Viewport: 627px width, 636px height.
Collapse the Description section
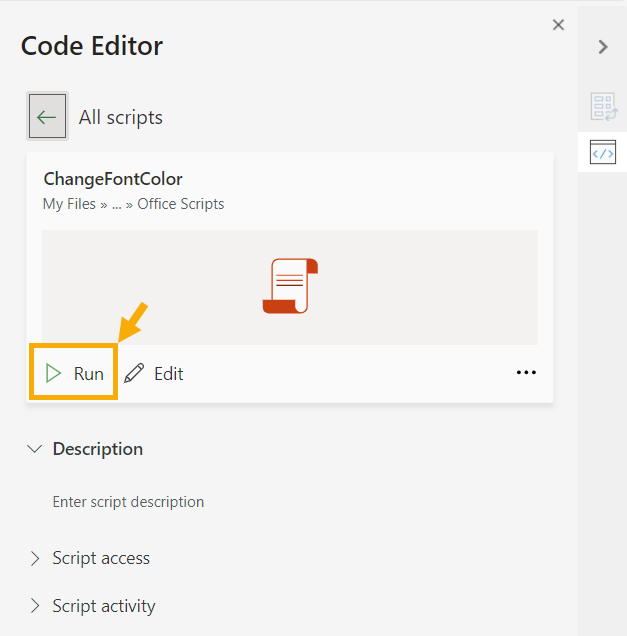coord(36,449)
